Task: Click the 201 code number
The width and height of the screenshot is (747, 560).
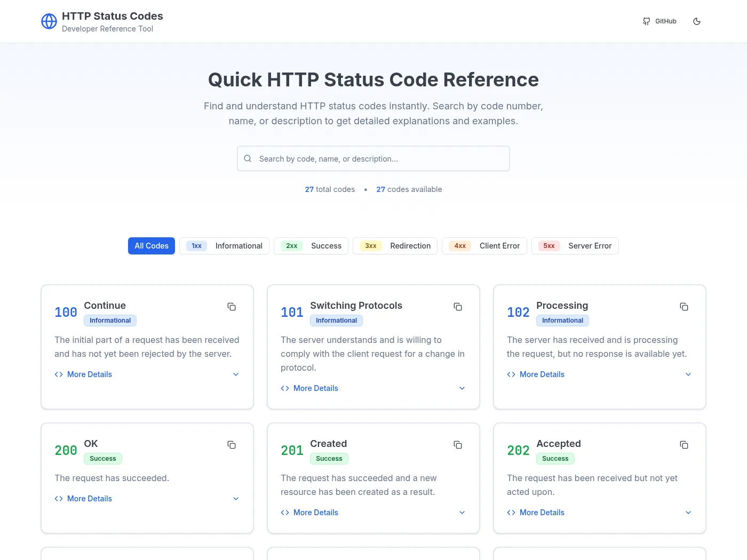Action: [x=292, y=451]
